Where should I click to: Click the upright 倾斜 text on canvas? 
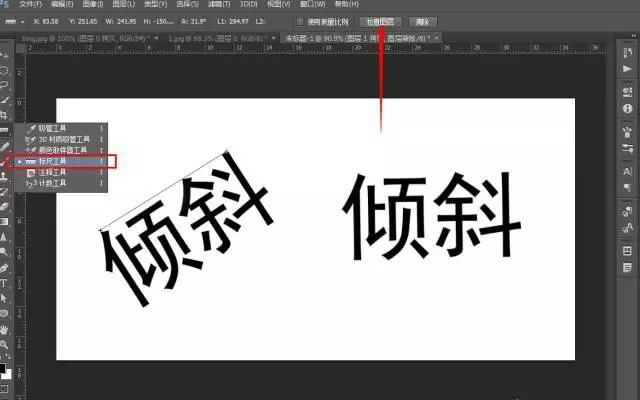click(431, 216)
